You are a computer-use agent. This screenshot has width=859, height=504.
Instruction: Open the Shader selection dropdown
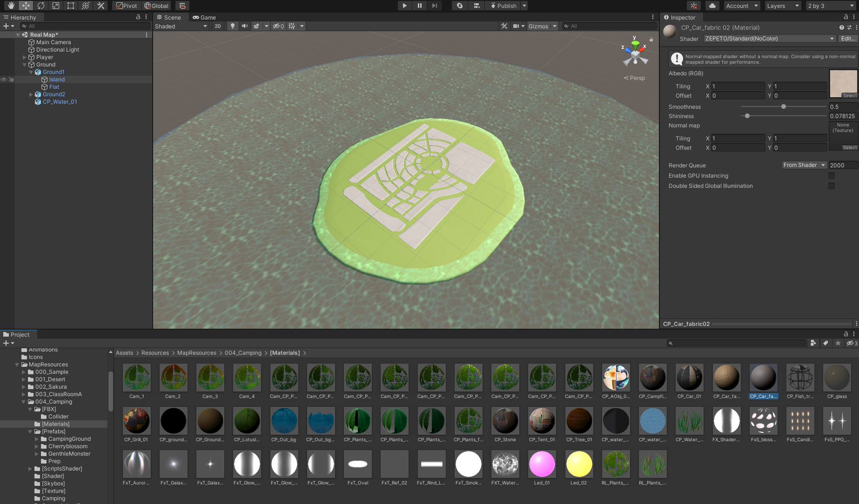point(770,39)
